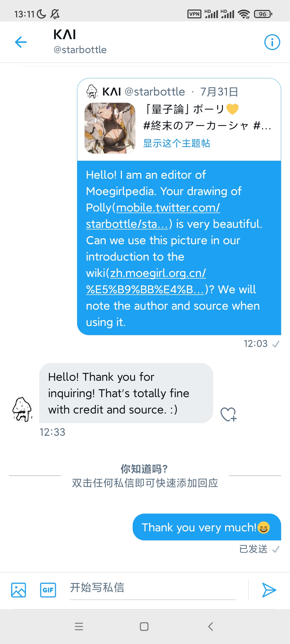Open conversation info icon
This screenshot has height=644, width=290.
(272, 42)
